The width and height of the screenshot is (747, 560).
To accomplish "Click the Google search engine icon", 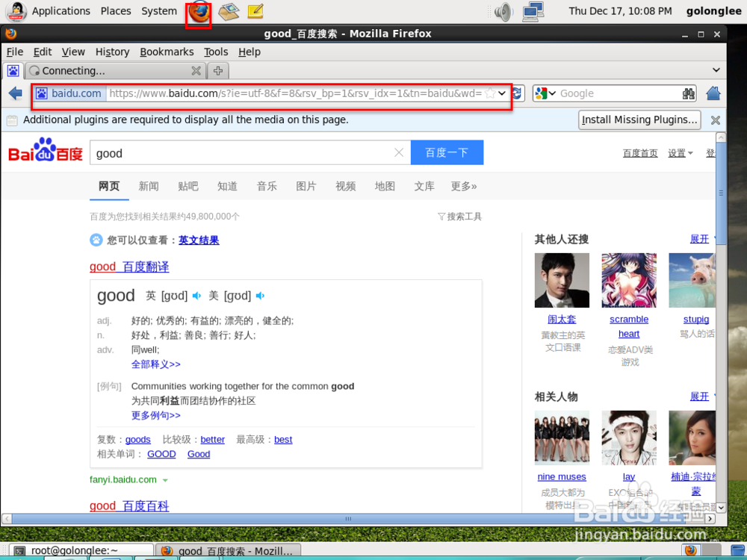I will (541, 93).
